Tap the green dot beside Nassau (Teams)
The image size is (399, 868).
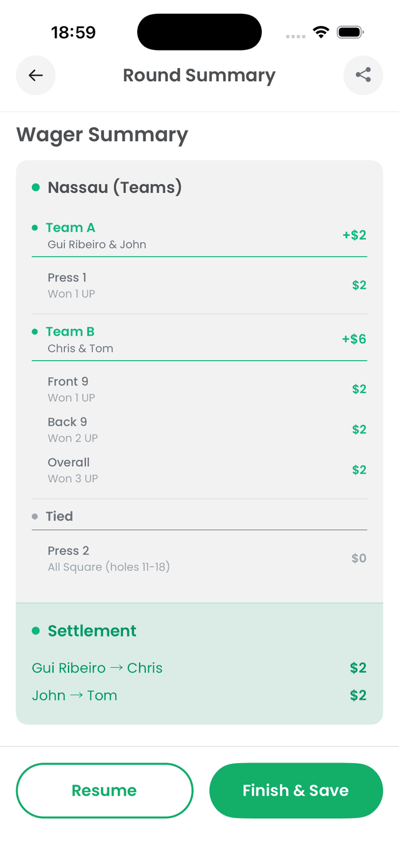[37, 187]
